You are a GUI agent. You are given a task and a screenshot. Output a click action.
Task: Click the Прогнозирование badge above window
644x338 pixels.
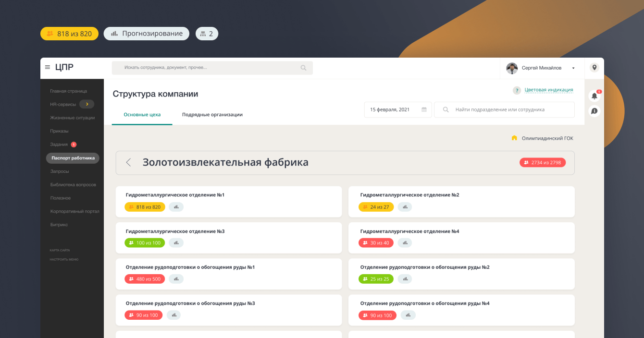147,34
